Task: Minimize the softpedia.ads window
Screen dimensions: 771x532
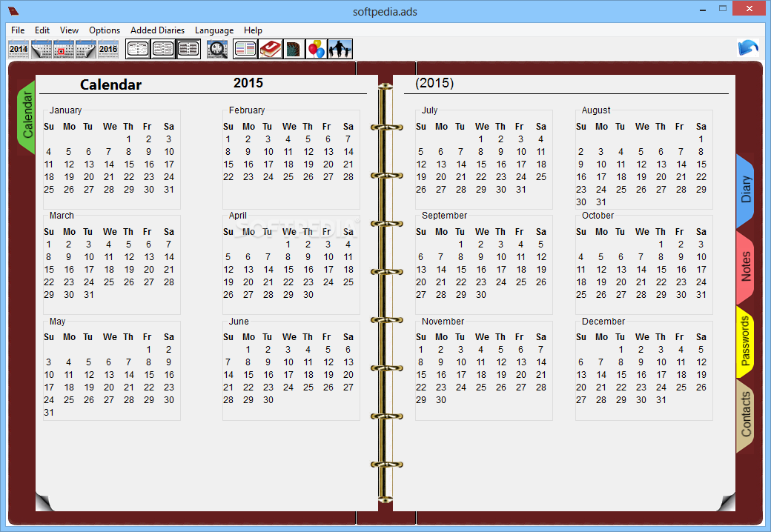Action: (x=703, y=9)
